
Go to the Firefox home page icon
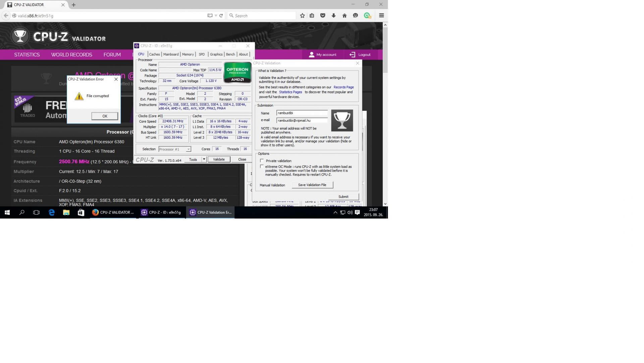(x=344, y=15)
